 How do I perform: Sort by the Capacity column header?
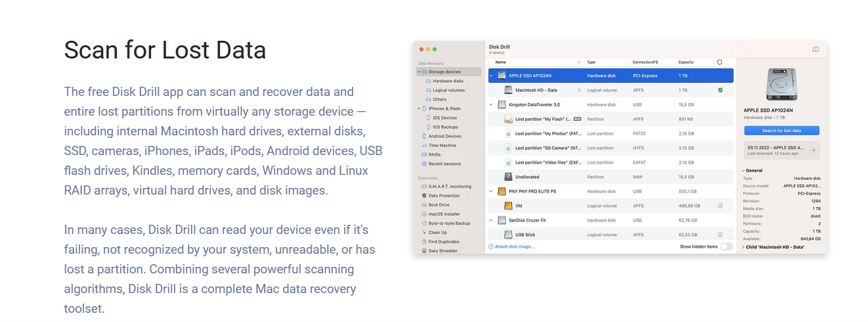pos(686,62)
